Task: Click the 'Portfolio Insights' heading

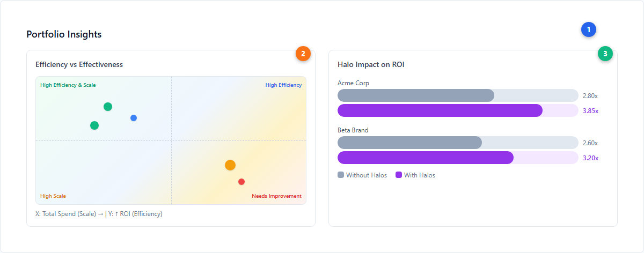Action: point(64,34)
